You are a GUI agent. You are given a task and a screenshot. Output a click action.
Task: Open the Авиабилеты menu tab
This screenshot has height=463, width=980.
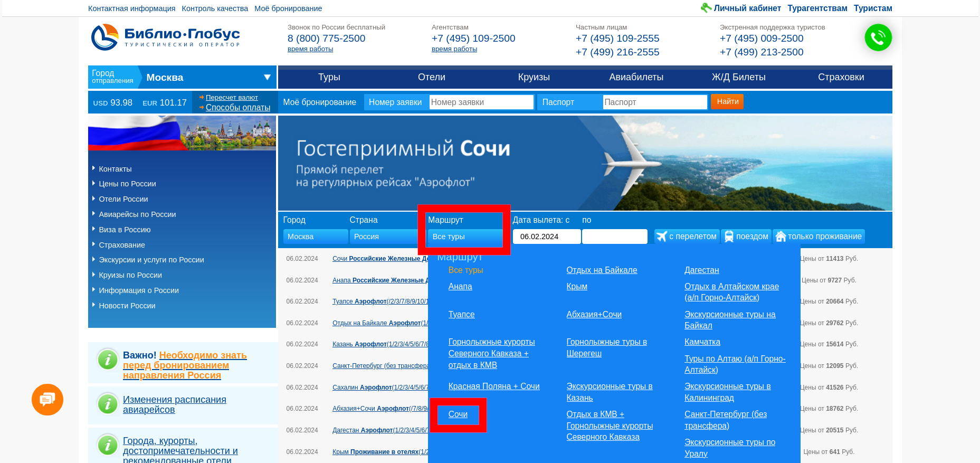click(636, 77)
